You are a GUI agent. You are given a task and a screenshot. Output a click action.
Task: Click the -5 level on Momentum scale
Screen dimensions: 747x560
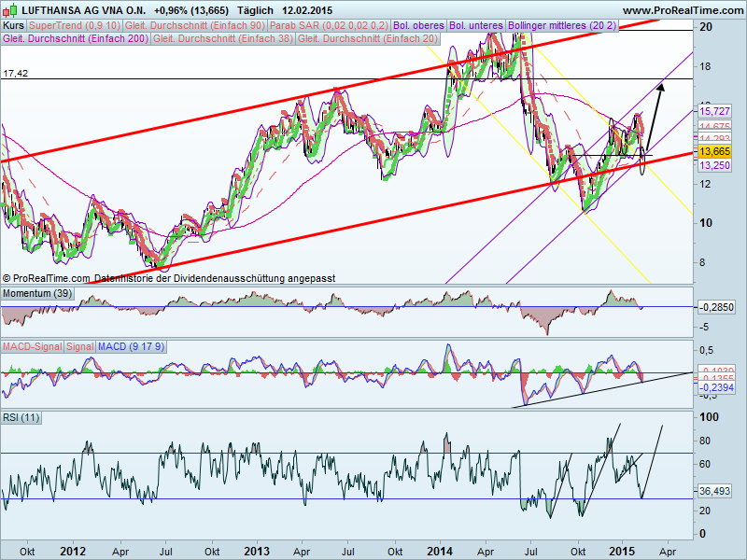(x=703, y=328)
